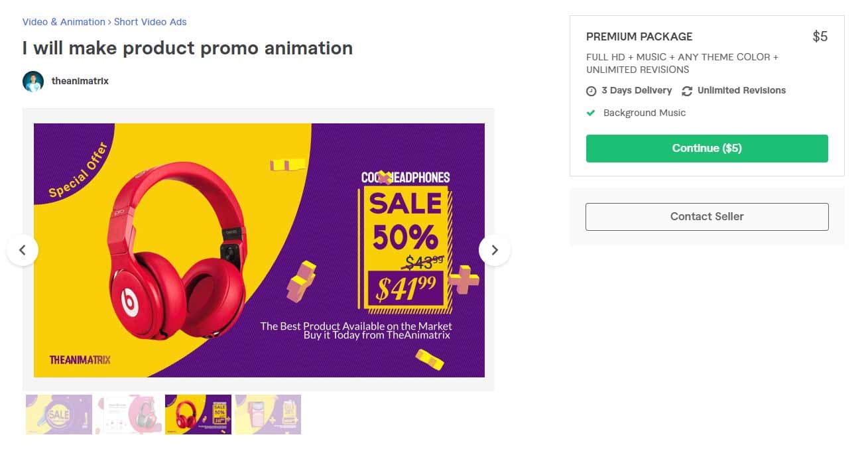Click the gig title product promo animation
Viewport: 868px width, 451px height.
(188, 48)
